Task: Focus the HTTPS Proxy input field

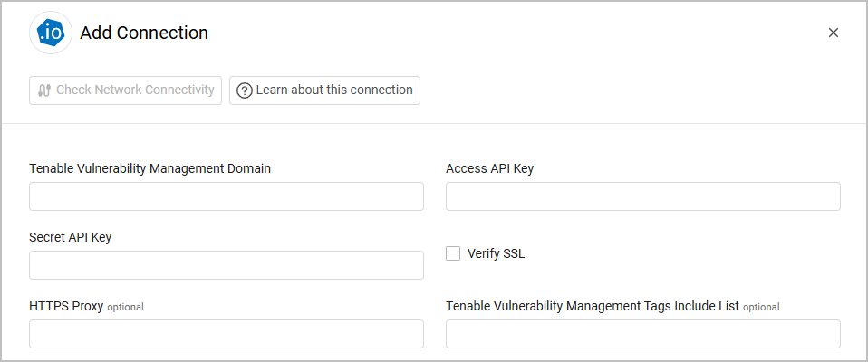Action: (227, 334)
